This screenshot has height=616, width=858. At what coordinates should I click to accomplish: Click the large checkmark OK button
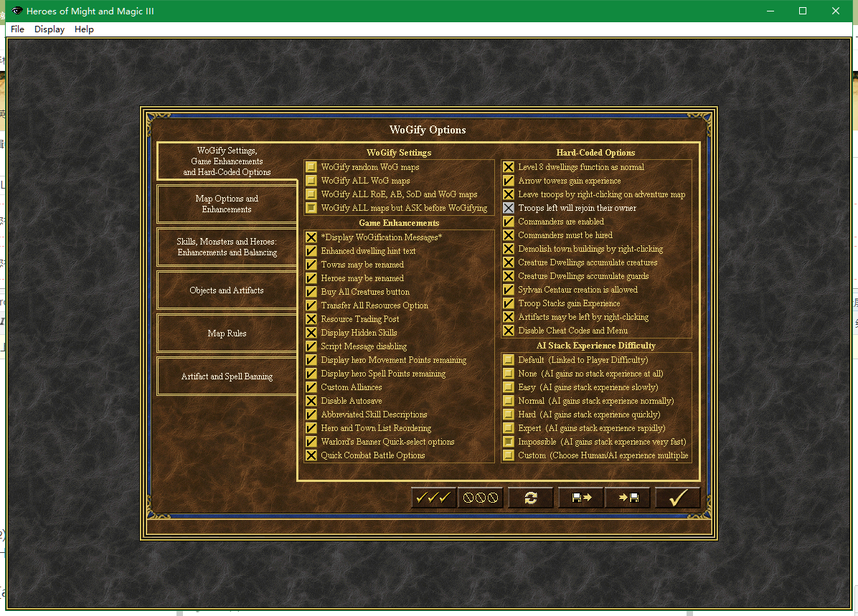point(677,497)
